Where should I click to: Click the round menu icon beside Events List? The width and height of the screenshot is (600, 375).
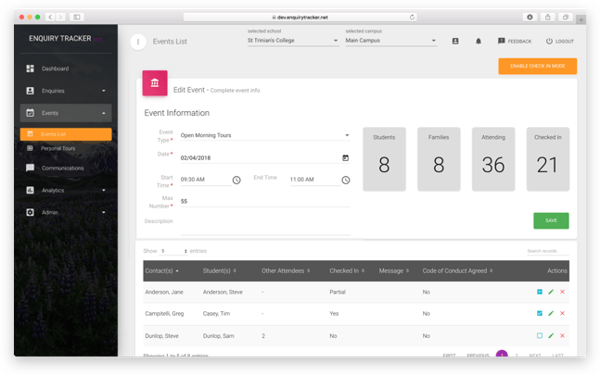(138, 42)
